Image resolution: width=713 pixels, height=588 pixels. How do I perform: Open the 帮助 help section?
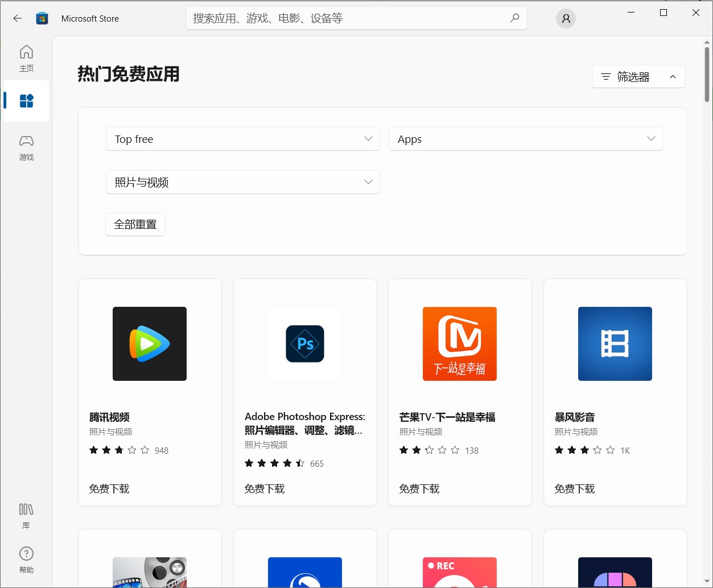pyautogui.click(x=26, y=560)
